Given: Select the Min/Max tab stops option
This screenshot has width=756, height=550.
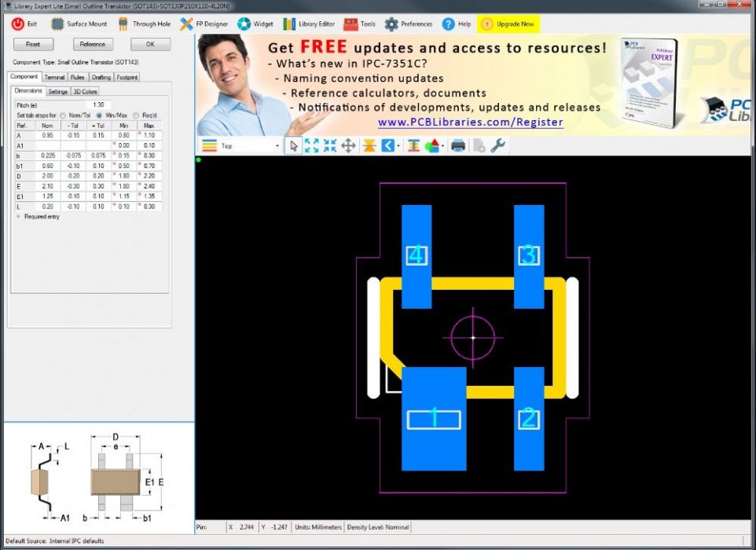Looking at the screenshot, I should (x=99, y=115).
